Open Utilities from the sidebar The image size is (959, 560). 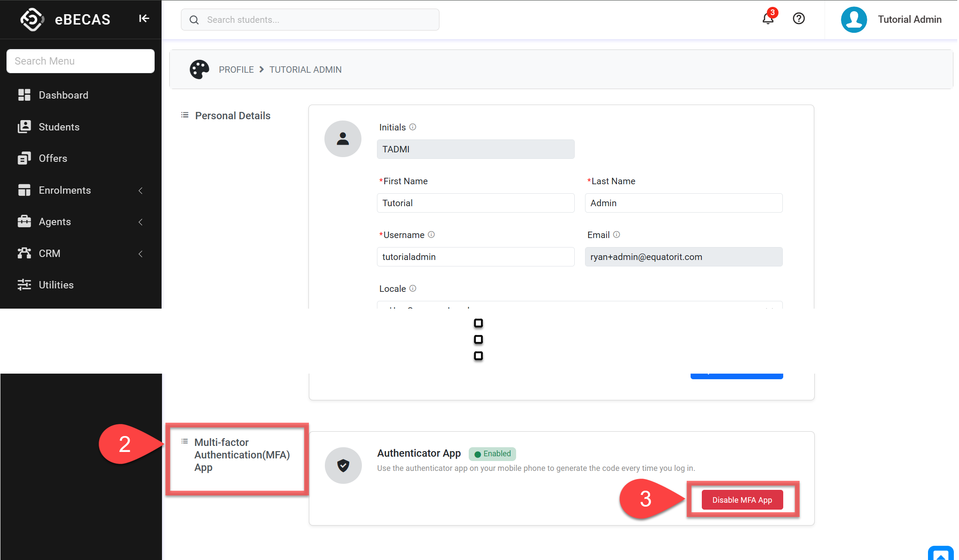click(56, 285)
